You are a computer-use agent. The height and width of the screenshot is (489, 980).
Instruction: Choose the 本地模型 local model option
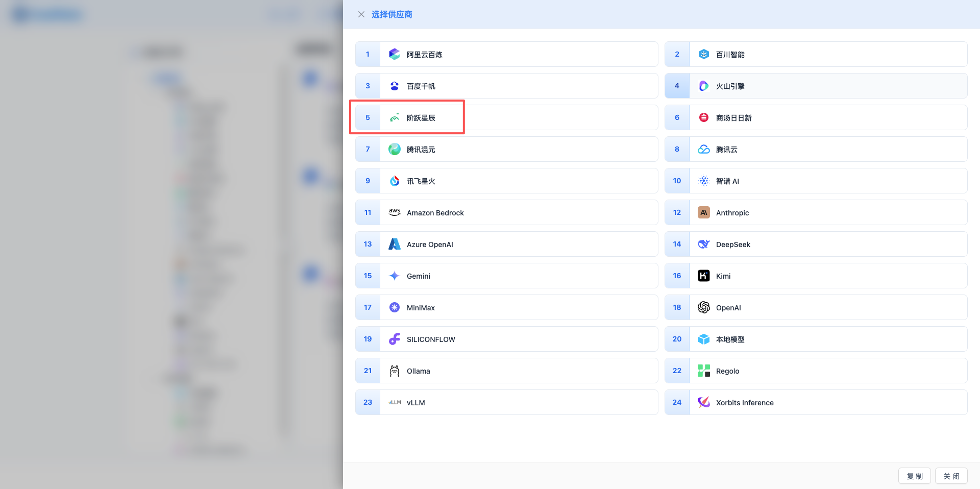pos(730,339)
